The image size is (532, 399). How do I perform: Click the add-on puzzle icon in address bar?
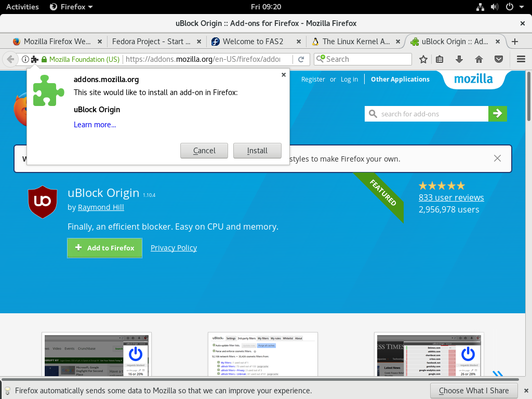tap(35, 59)
